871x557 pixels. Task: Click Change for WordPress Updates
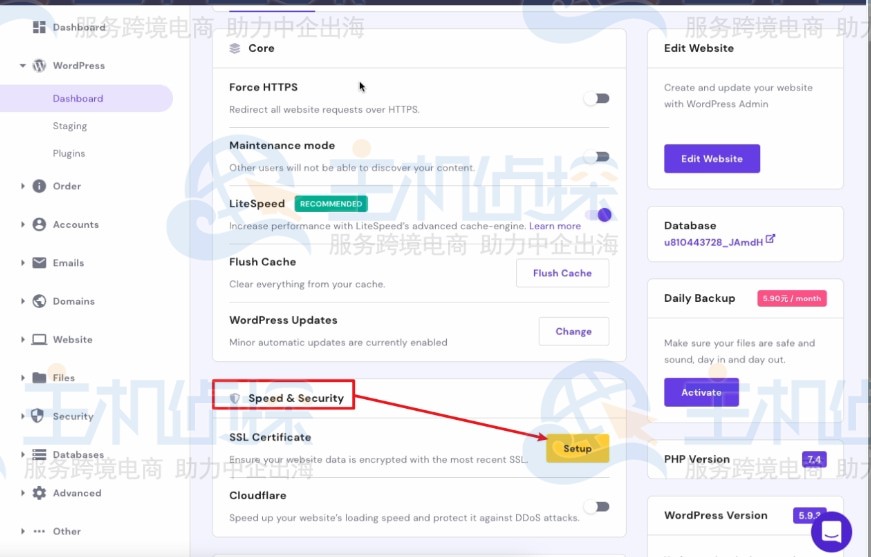(574, 332)
